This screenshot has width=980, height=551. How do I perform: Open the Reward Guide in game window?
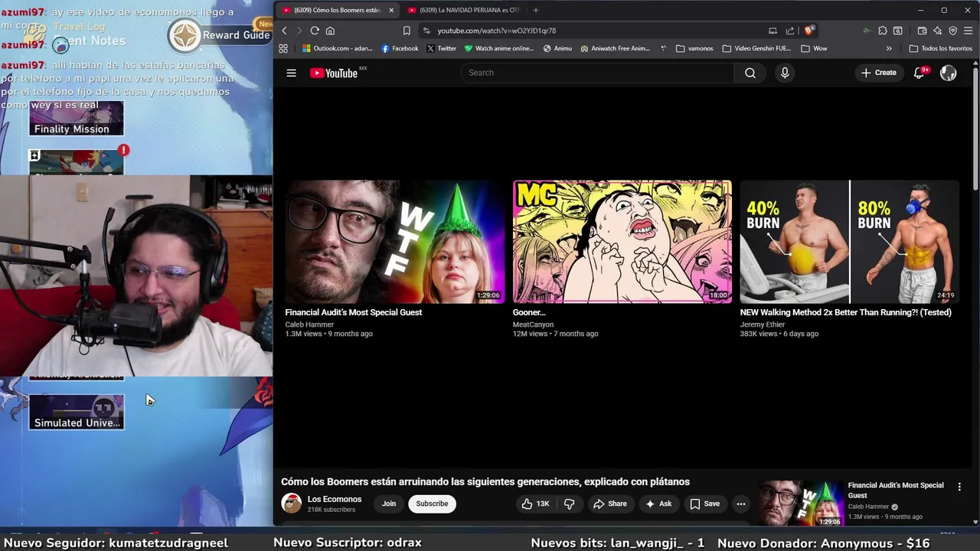[x=220, y=35]
